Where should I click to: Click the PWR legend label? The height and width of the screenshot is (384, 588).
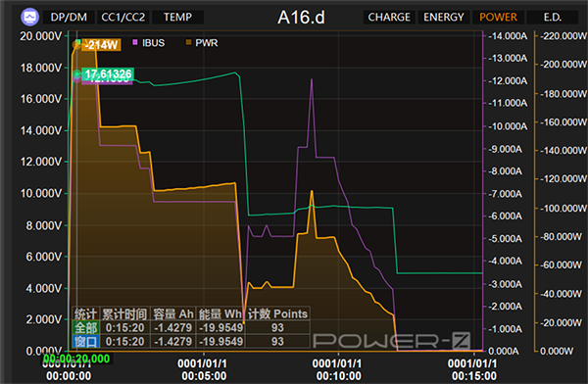[x=206, y=43]
